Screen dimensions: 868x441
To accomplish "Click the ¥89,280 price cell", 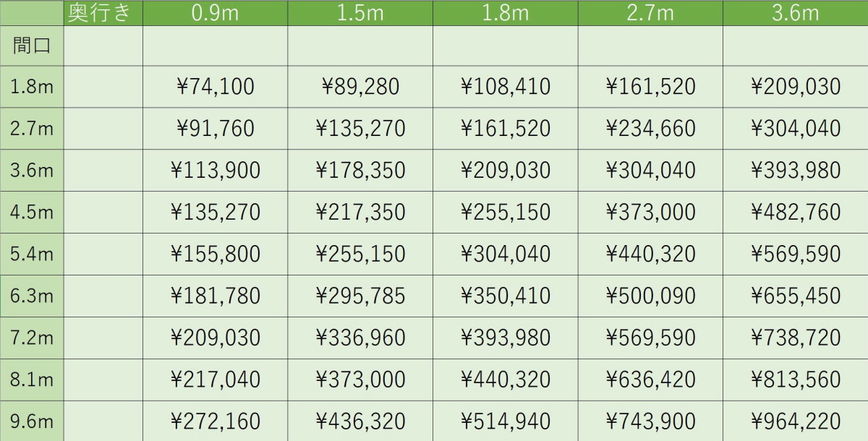I will [360, 87].
